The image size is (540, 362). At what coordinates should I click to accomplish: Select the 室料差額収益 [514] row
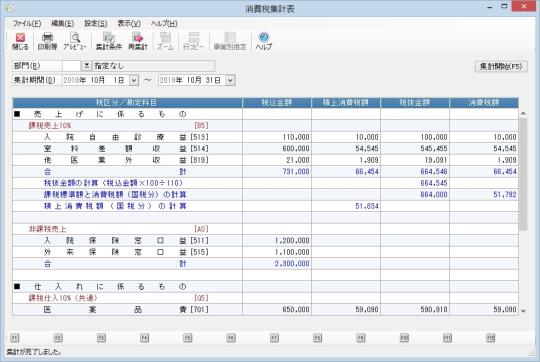[265, 148]
